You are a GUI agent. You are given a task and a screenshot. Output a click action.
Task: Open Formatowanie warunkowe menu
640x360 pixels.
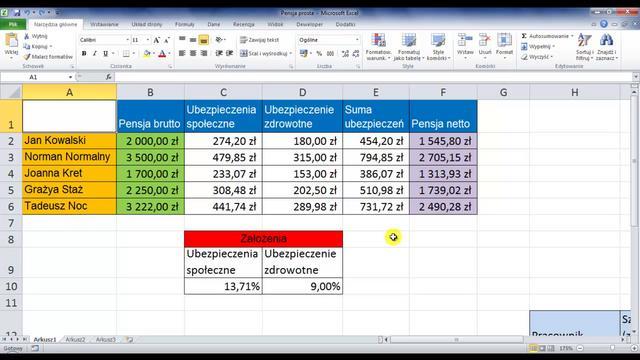pos(378,47)
